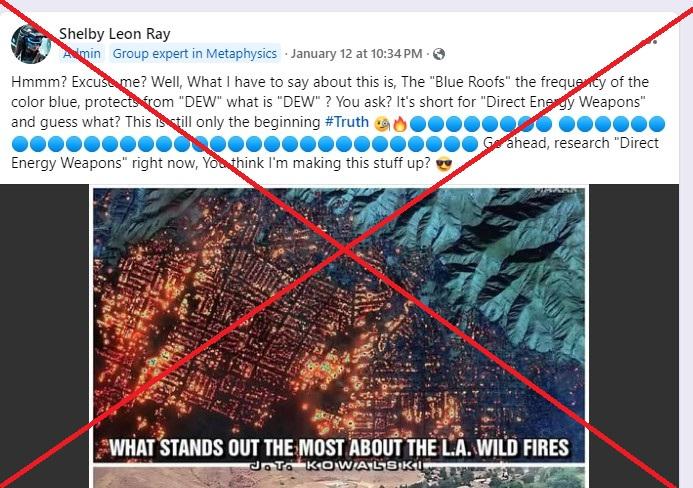Open the #Truth hashtag link
Viewport: 693px width, 488px height.
click(346, 122)
